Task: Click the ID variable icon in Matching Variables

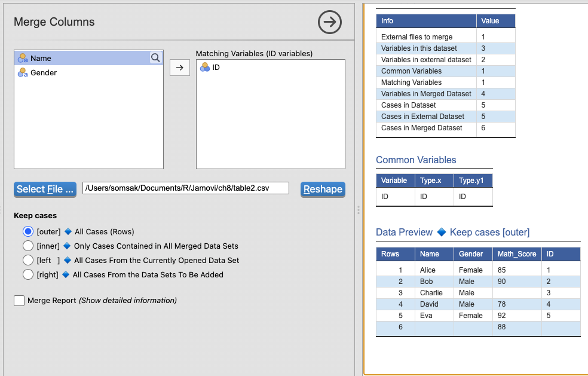Action: coord(204,68)
